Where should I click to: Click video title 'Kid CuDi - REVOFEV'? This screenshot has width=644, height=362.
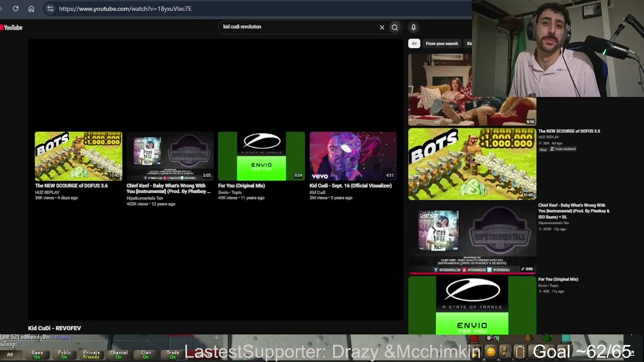pos(54,328)
